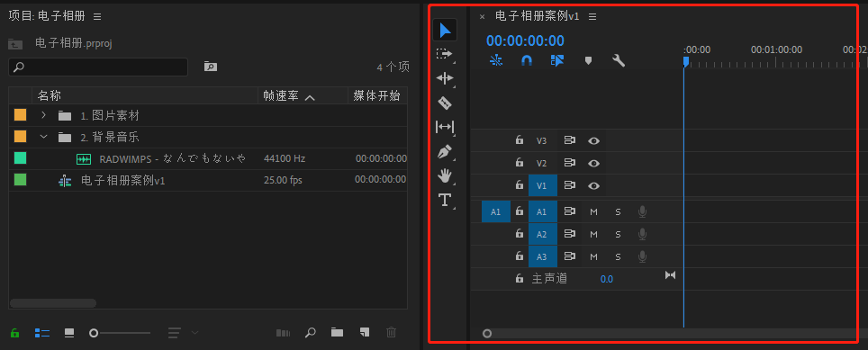The width and height of the screenshot is (868, 350).
Task: Mute audio track A2
Action: coord(593,235)
